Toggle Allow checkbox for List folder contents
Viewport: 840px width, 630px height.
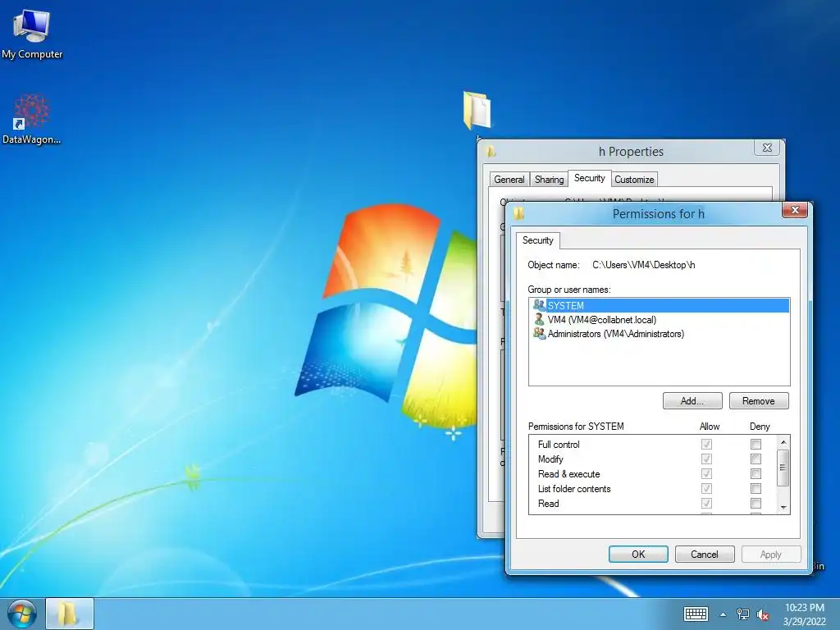pyautogui.click(x=706, y=489)
